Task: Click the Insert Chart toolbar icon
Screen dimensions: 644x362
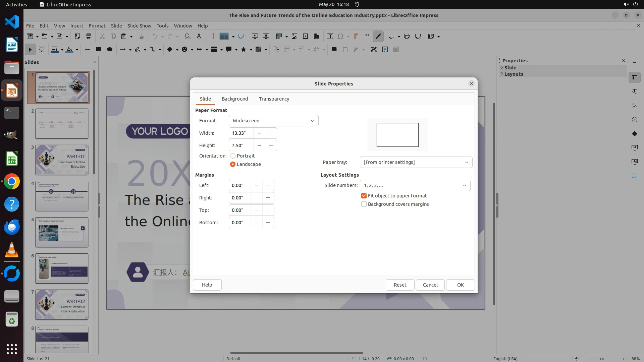Action: pos(317,37)
